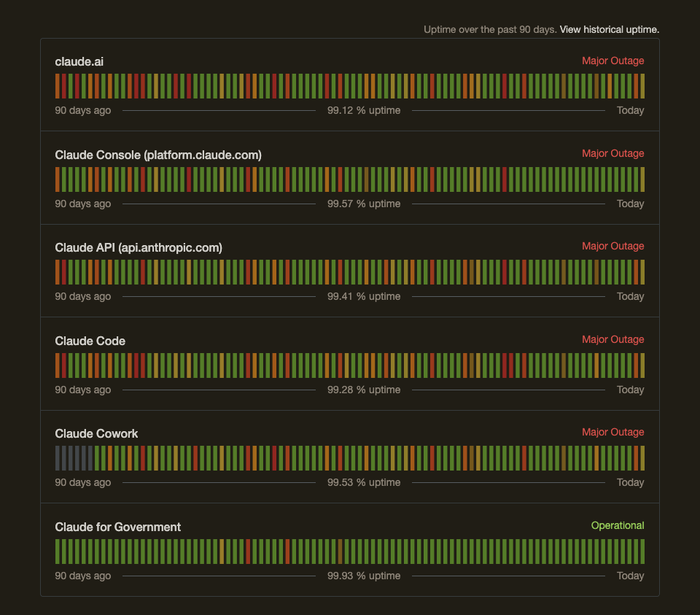
Task: Click today's uptime bar in claude.ai row
Action: pos(642,86)
